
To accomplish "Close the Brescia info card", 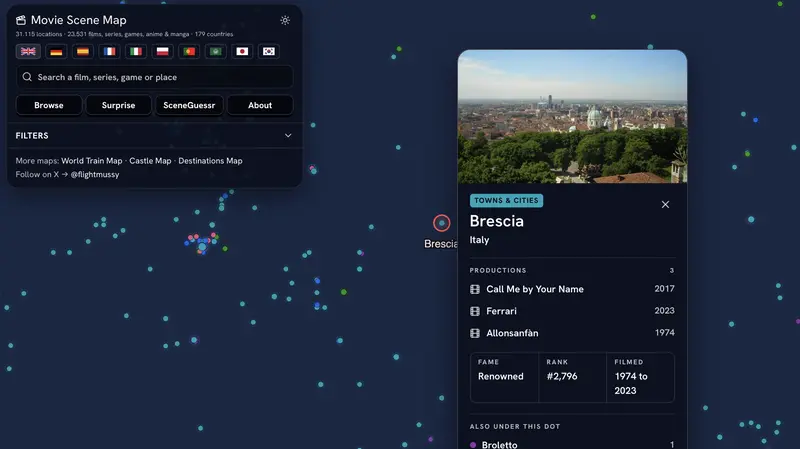I will (665, 205).
